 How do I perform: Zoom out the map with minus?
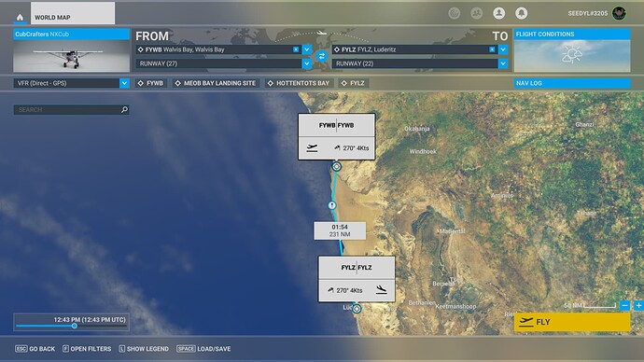(x=624, y=305)
